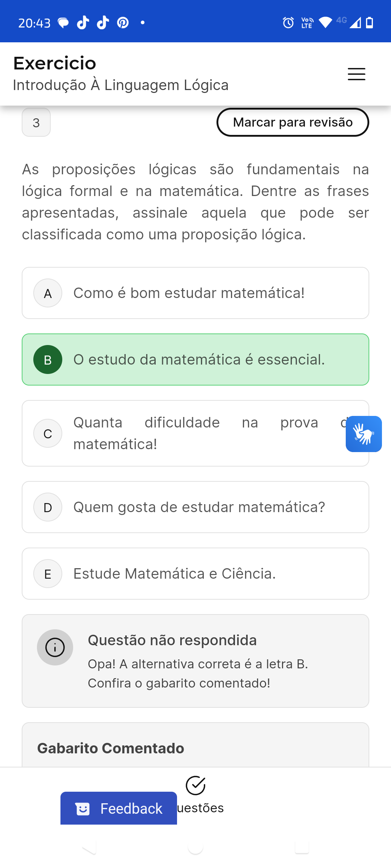Image resolution: width=391 pixels, height=868 pixels.
Task: Tap the Pinterest notification icon
Action: (x=123, y=23)
